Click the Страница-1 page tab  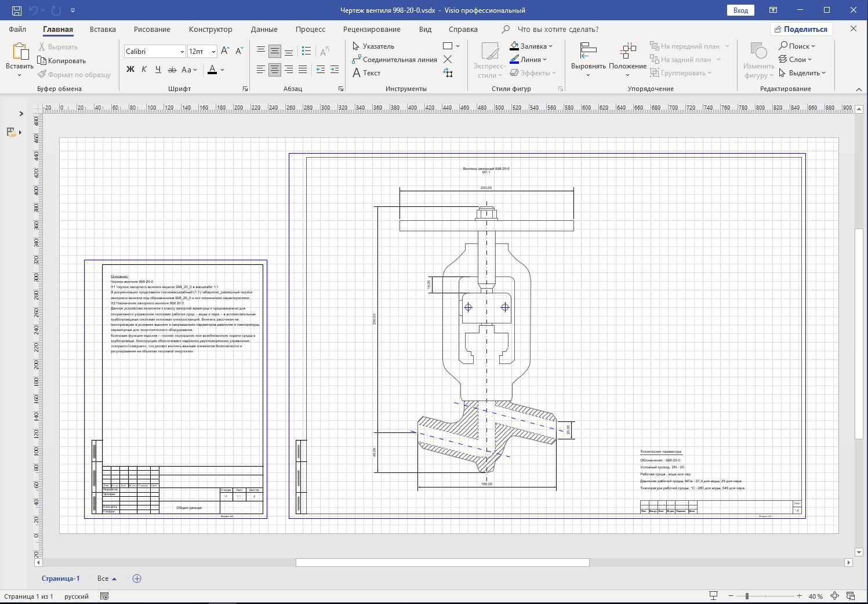[x=60, y=578]
